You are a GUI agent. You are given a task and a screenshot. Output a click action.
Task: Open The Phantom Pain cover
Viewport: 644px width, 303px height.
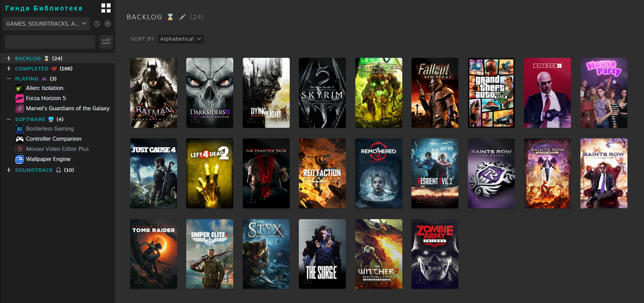(x=266, y=174)
